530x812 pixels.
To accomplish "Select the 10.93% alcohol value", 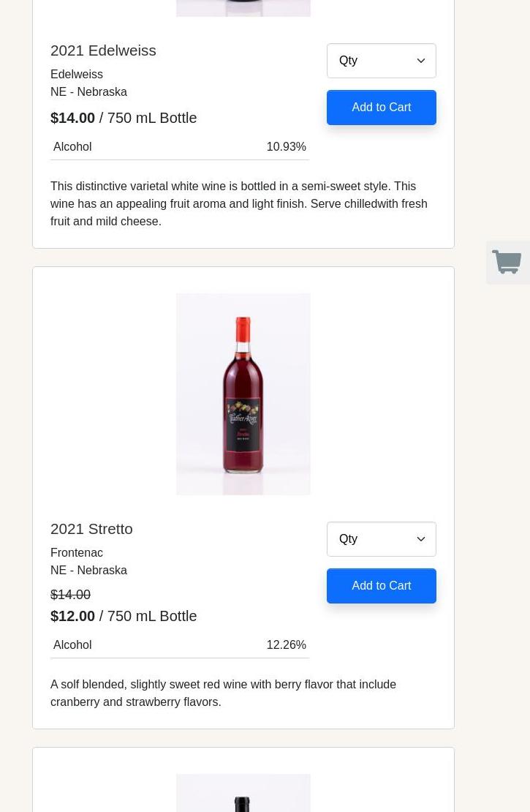I will (286, 147).
